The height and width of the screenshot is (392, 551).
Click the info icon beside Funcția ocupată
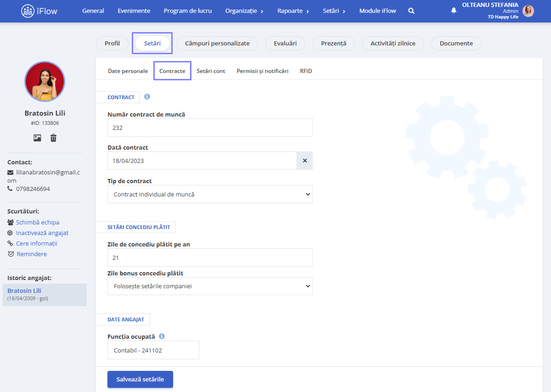[162, 336]
